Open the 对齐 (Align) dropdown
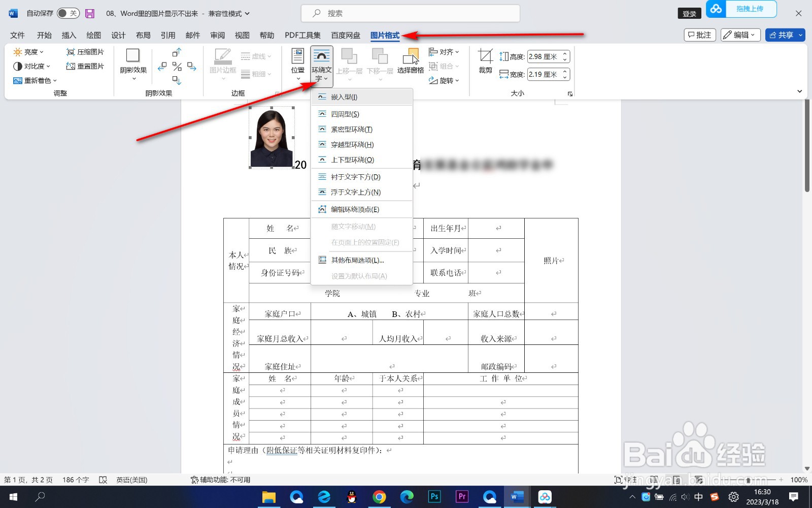Screen dimensions: 812x508 point(445,51)
